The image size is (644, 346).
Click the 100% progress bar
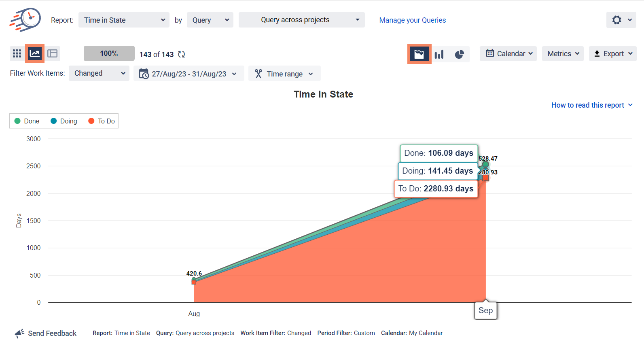click(x=109, y=53)
